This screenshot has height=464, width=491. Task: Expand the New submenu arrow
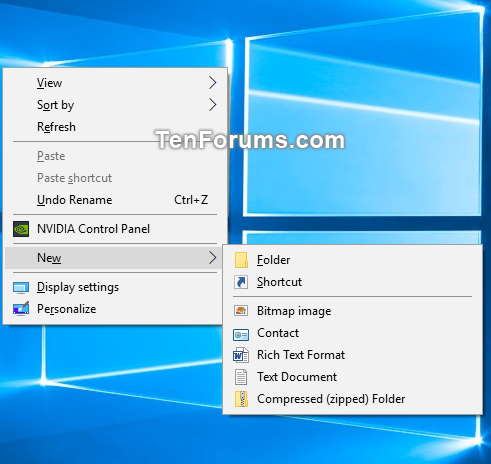pyautogui.click(x=213, y=258)
